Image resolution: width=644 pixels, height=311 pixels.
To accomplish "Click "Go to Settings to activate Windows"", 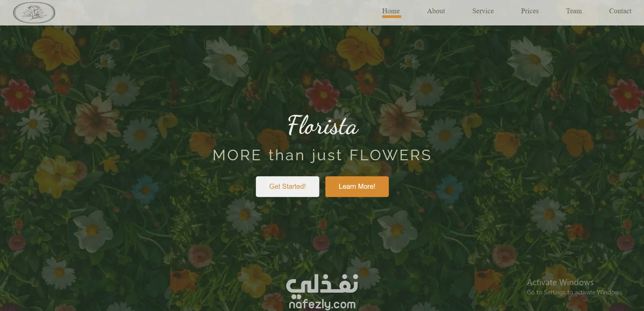I will point(575,292).
